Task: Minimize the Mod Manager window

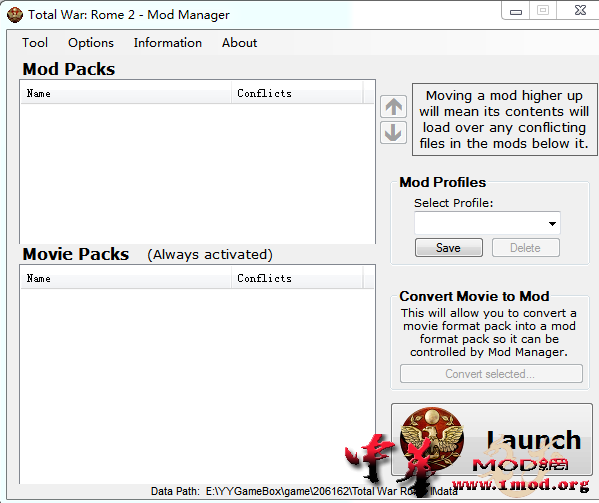Action: (516, 11)
